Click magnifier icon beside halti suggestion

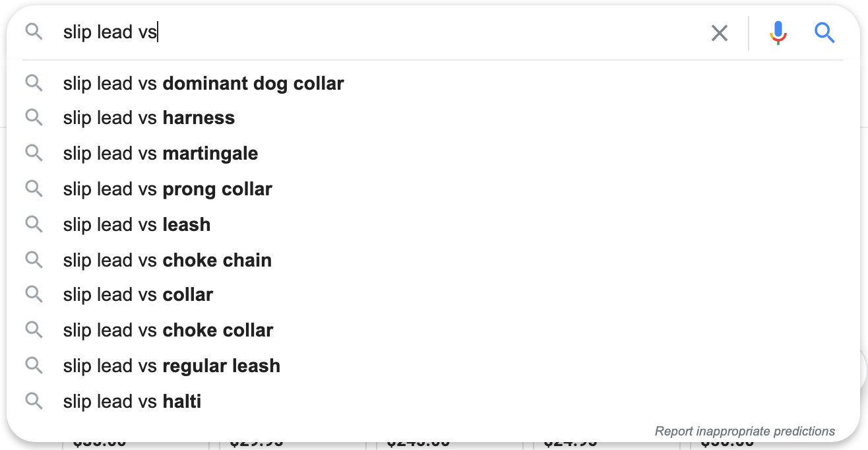tap(34, 401)
